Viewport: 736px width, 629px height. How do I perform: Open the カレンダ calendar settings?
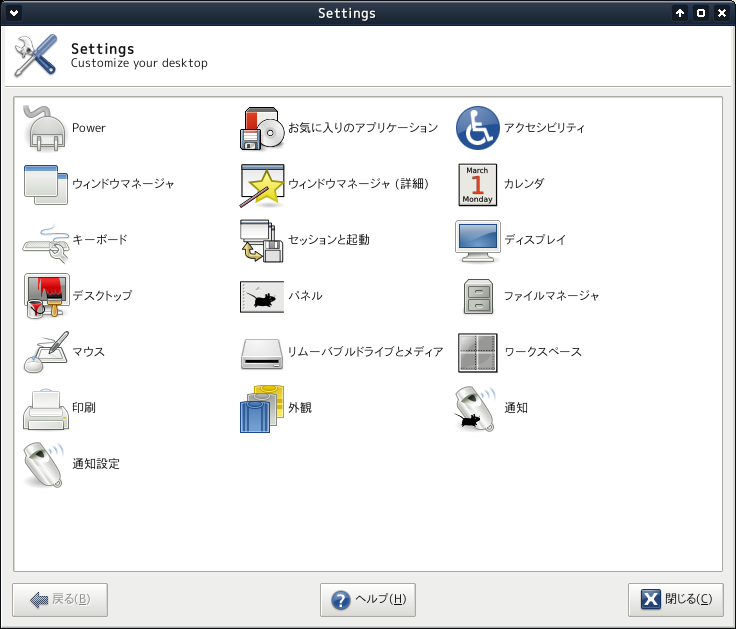(478, 184)
